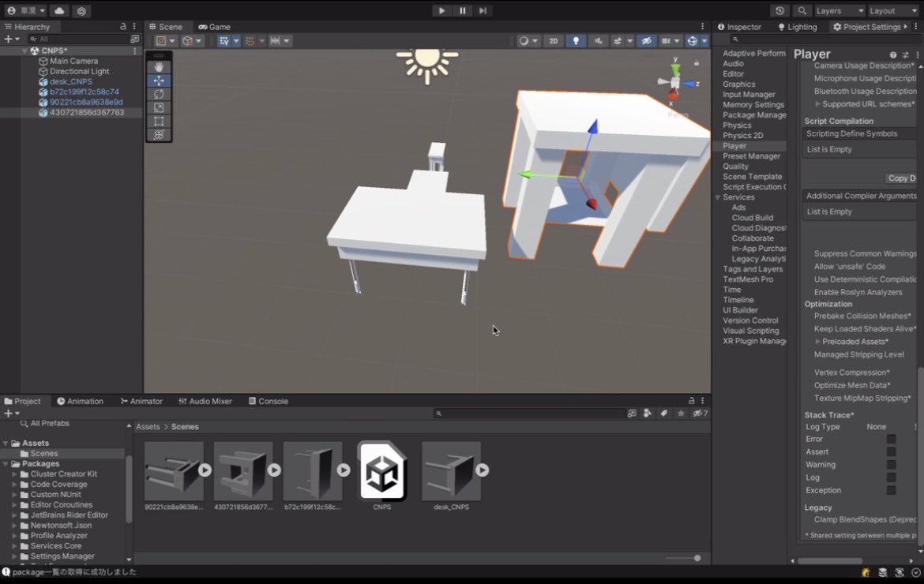924x584 pixels.
Task: Select Main Camera in Hierarchy
Action: pos(73,61)
